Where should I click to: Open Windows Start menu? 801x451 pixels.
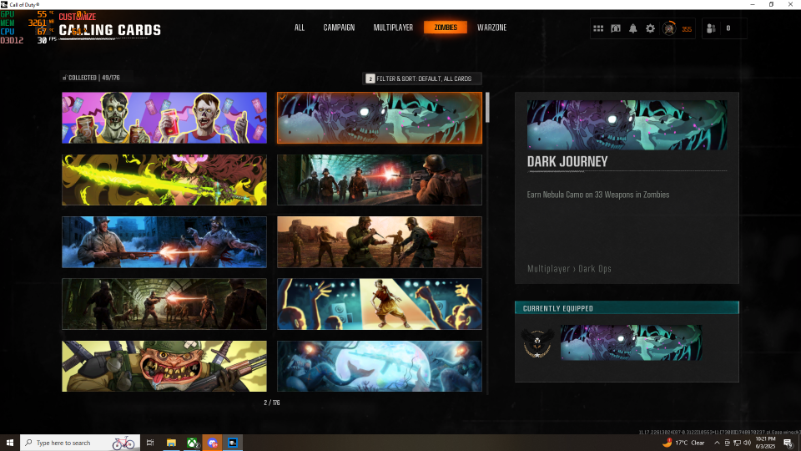[9, 443]
